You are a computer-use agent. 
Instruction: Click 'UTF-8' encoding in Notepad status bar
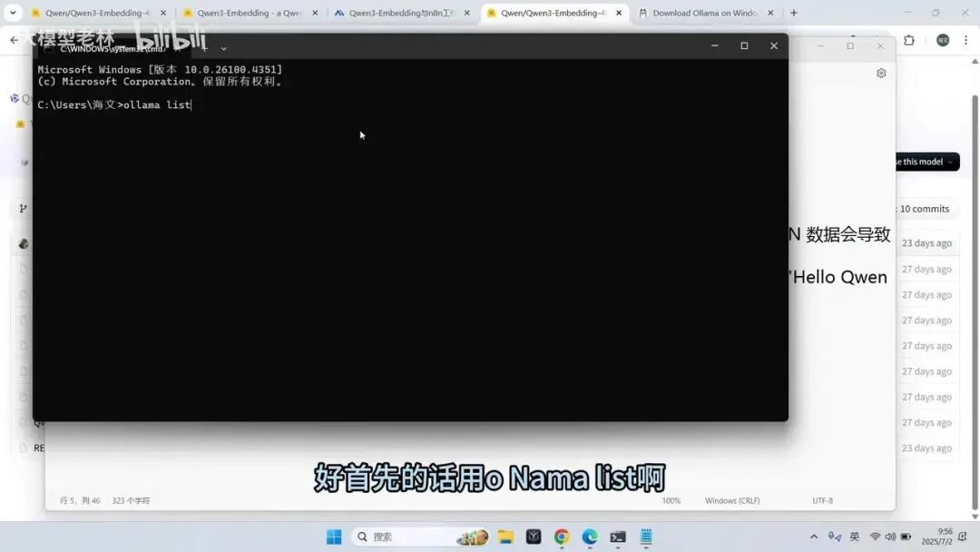point(822,501)
